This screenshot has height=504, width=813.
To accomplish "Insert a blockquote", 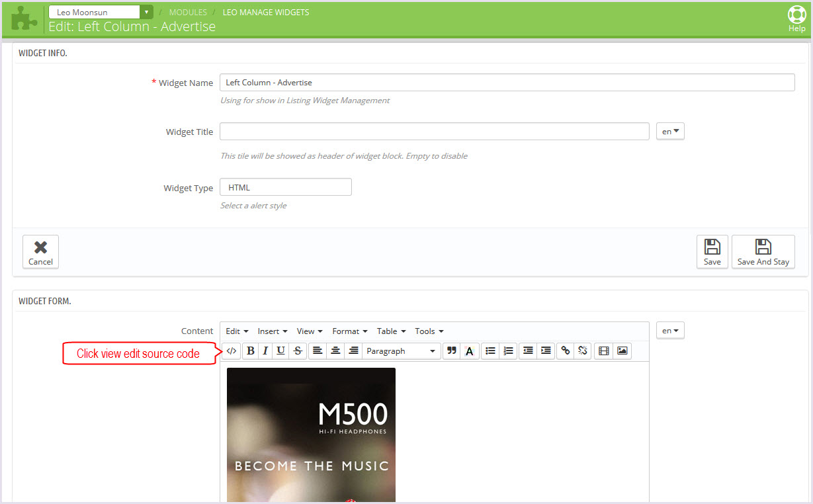I will [452, 351].
